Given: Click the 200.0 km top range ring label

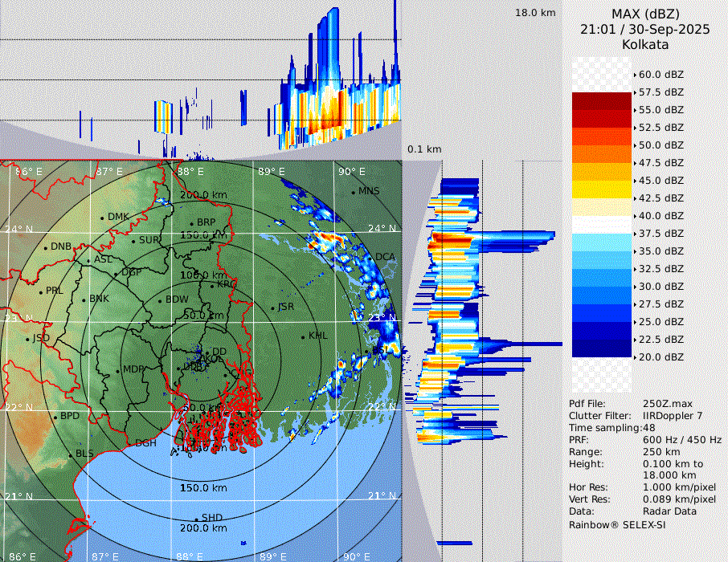Looking at the screenshot, I should pyautogui.click(x=202, y=195).
